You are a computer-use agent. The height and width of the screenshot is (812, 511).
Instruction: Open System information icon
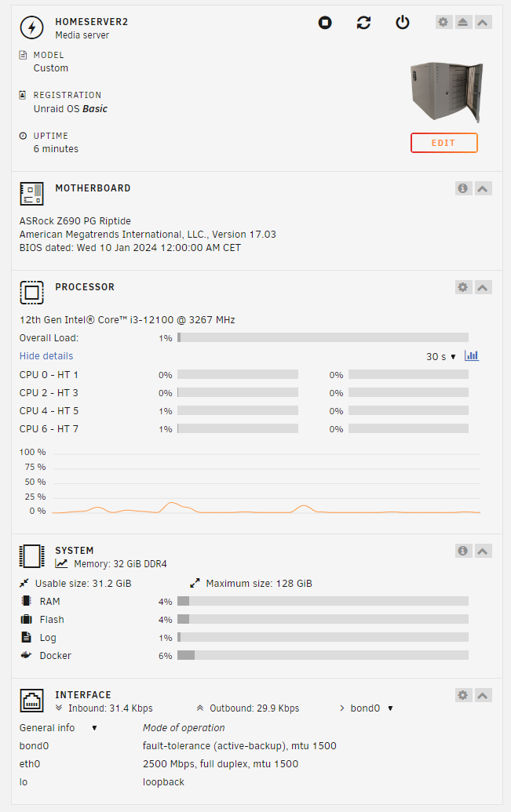click(x=463, y=551)
